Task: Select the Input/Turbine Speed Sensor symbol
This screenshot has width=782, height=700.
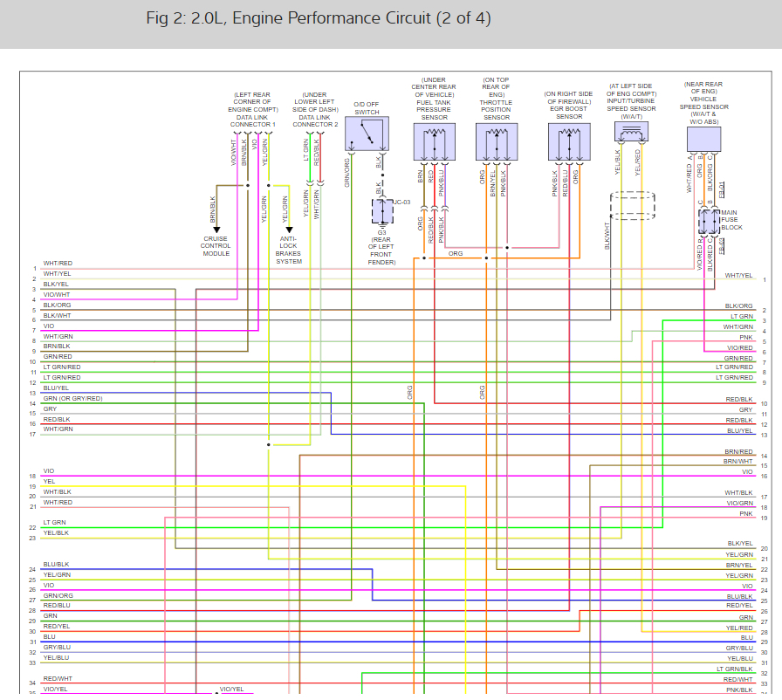Action: (x=630, y=131)
